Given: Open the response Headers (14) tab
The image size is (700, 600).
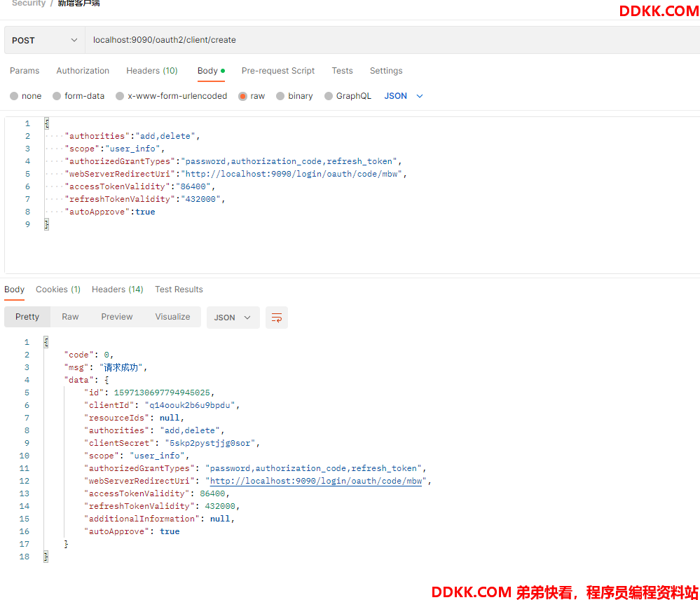Looking at the screenshot, I should (x=118, y=289).
